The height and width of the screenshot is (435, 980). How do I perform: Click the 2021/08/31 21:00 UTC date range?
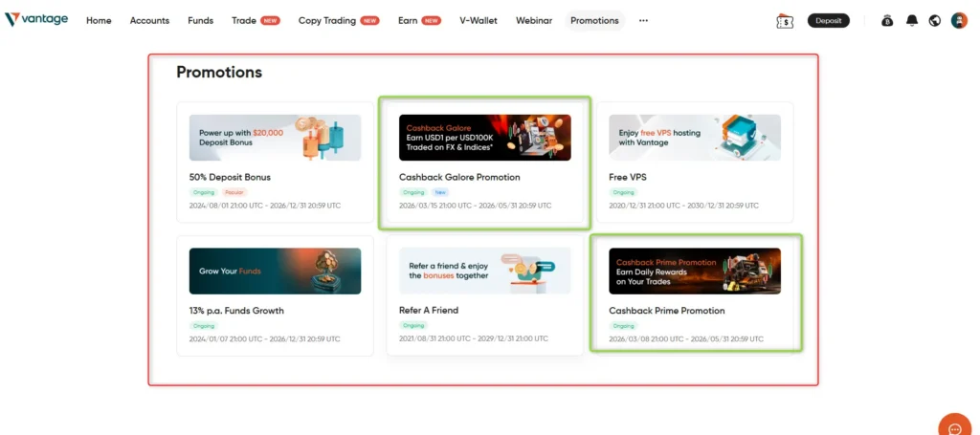(474, 338)
